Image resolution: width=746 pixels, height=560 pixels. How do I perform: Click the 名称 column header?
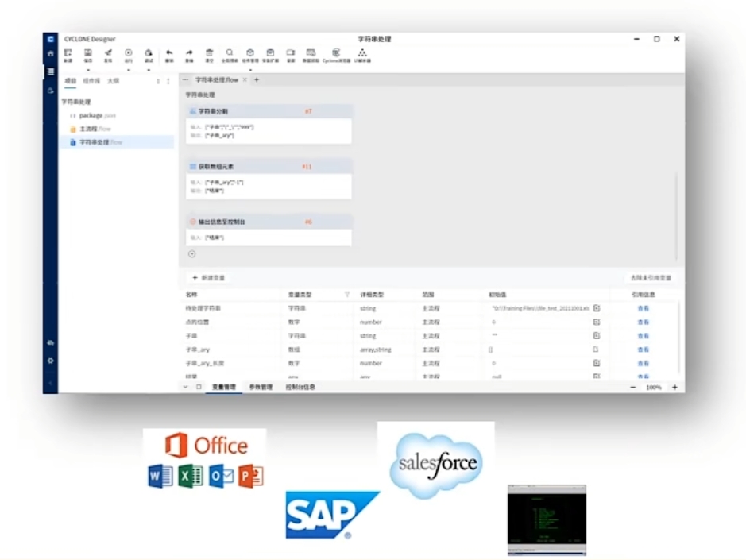[191, 295]
